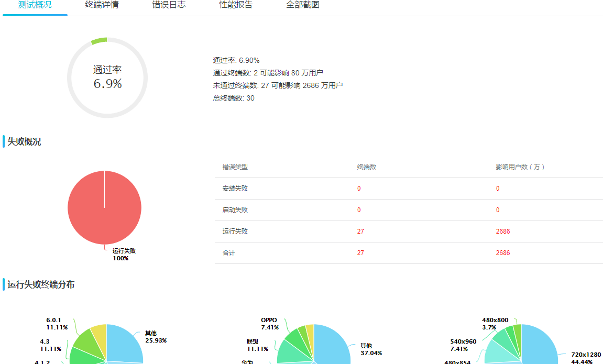Click the 4.3 11.11% pie label
Image resolution: width=603 pixels, height=364 pixels.
click(x=51, y=345)
